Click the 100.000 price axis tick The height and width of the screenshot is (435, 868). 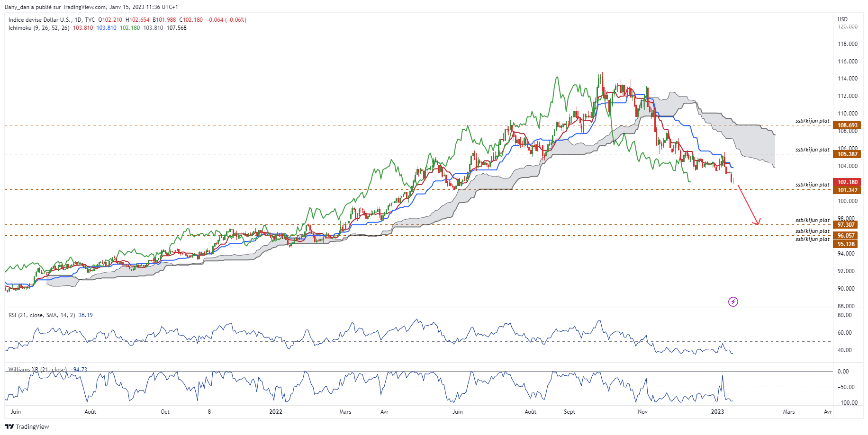point(848,201)
